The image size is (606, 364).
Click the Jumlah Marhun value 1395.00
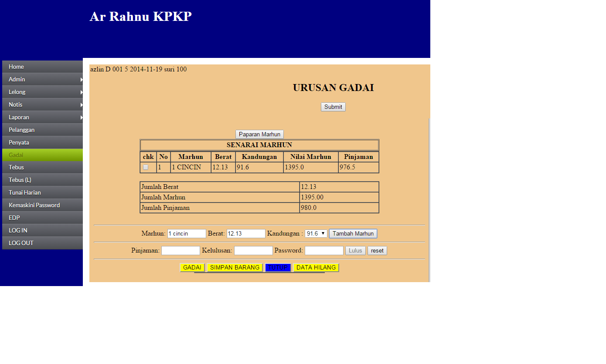click(339, 197)
